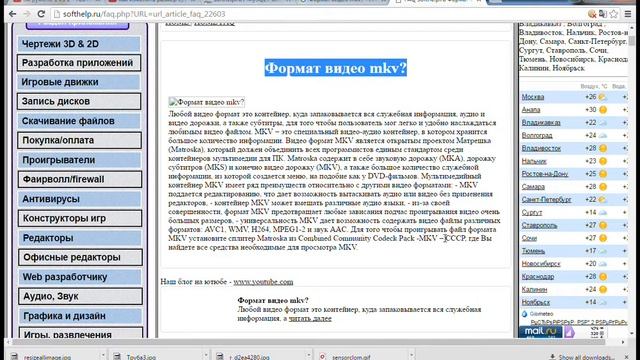640x360 pixels.
Task: Open the Чертежи 3D & 2D category
Action: [x=79, y=44]
